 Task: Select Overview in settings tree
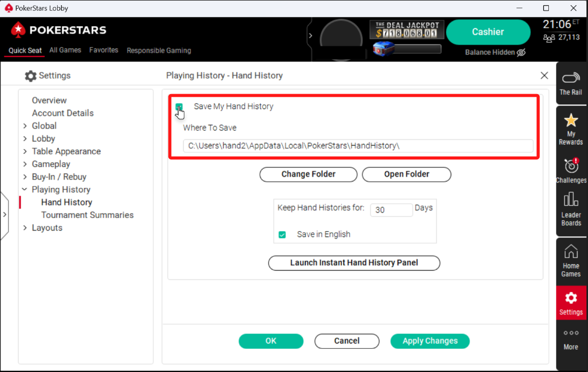click(x=49, y=100)
